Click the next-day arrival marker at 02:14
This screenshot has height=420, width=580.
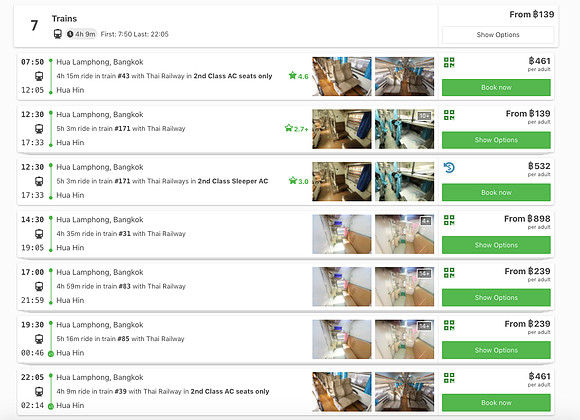[51, 406]
